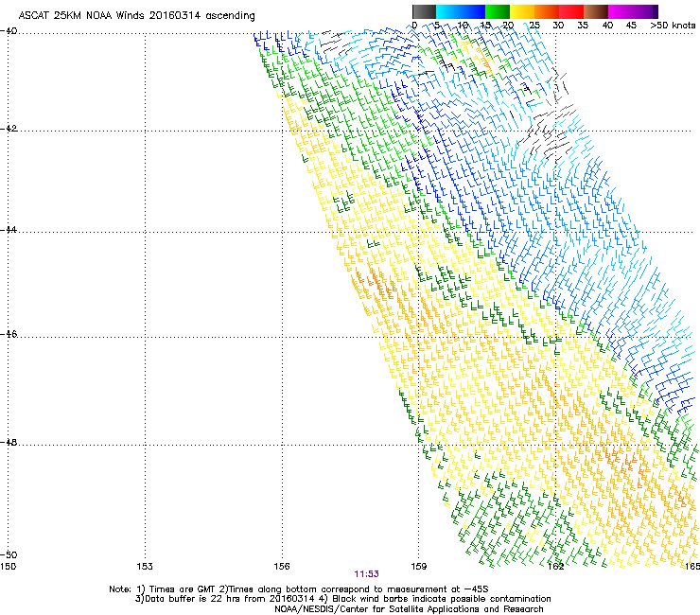Select the -46 latitude axis label
Image resolution: width=700 pixels, height=615 pixels.
9,334
